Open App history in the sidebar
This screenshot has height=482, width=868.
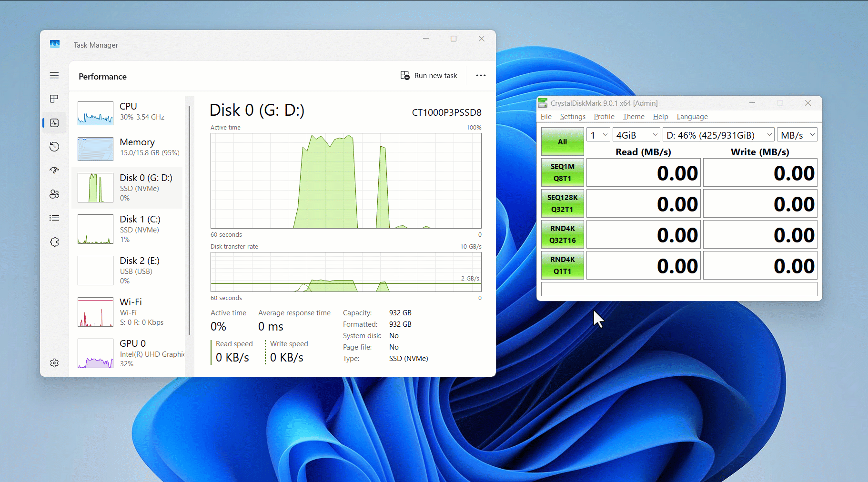click(x=54, y=147)
